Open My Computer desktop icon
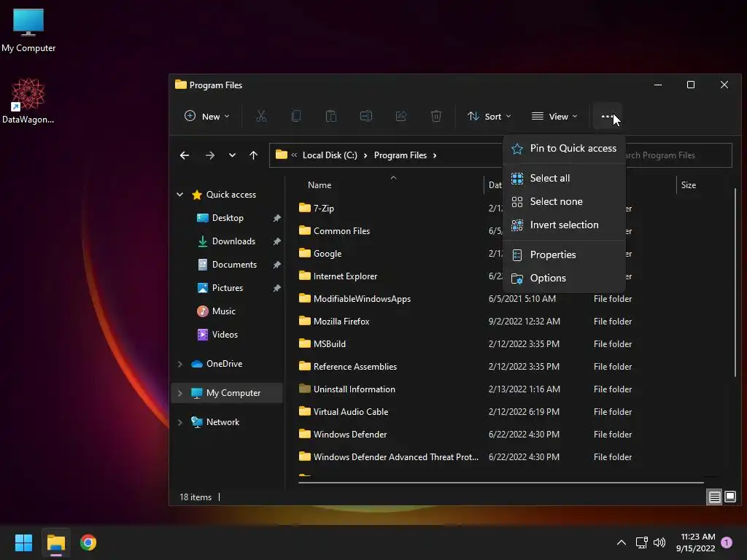Image resolution: width=747 pixels, height=560 pixels. point(28,30)
